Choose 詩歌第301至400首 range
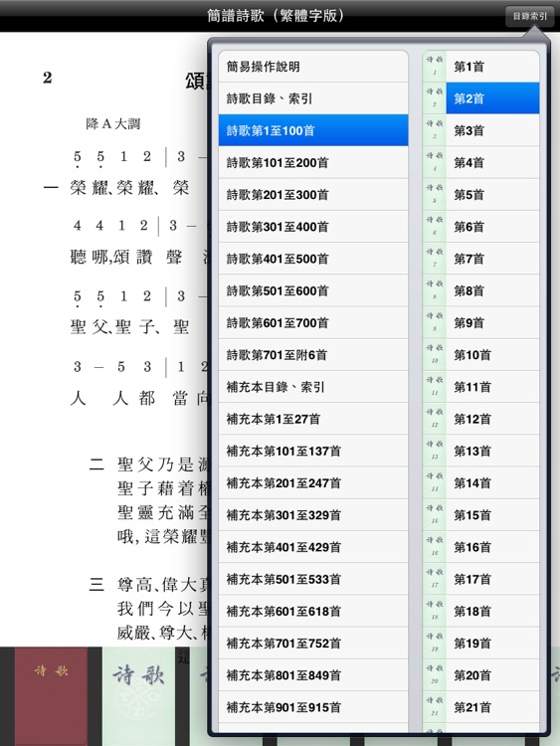Screen dimensions: 560x746 (x=313, y=227)
